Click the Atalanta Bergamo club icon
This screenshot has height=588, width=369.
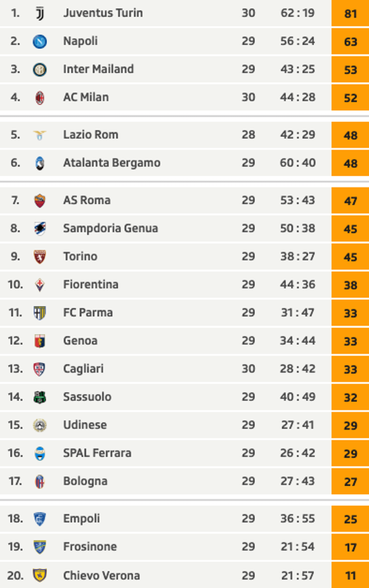click(40, 163)
